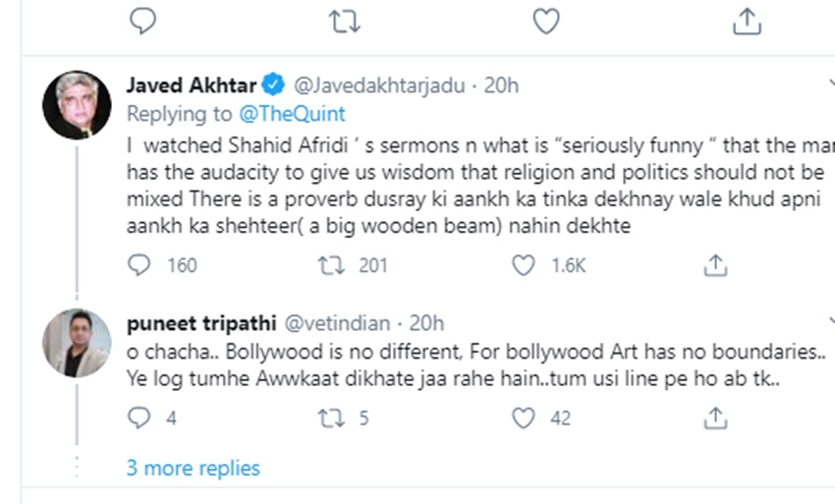Viewport: 835px width, 504px height.
Task: Click puneet tripathi's avatar photo
Action: point(77,343)
